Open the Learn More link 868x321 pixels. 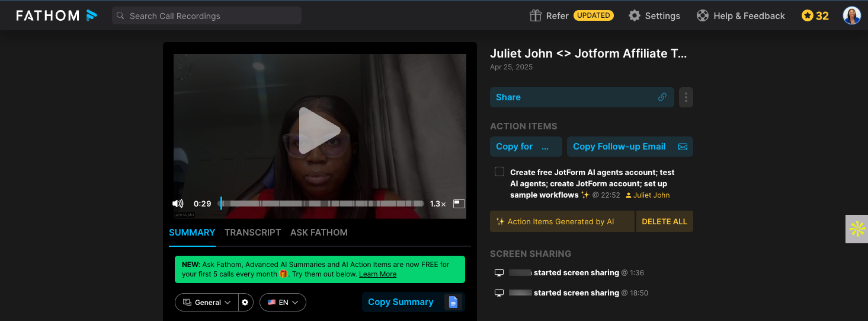[x=377, y=274]
